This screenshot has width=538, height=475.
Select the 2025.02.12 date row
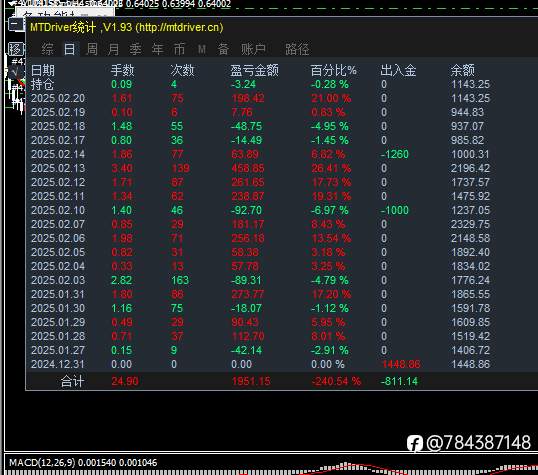pyautogui.click(x=58, y=182)
